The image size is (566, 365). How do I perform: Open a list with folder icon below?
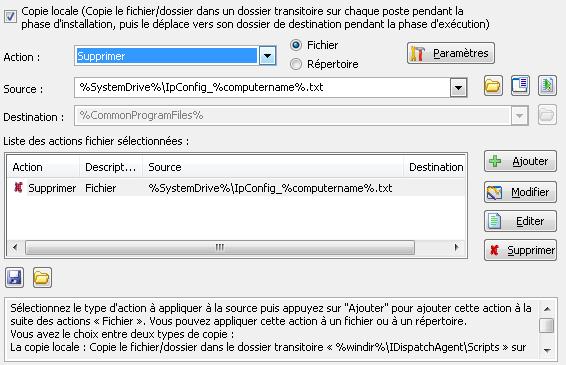(42, 278)
